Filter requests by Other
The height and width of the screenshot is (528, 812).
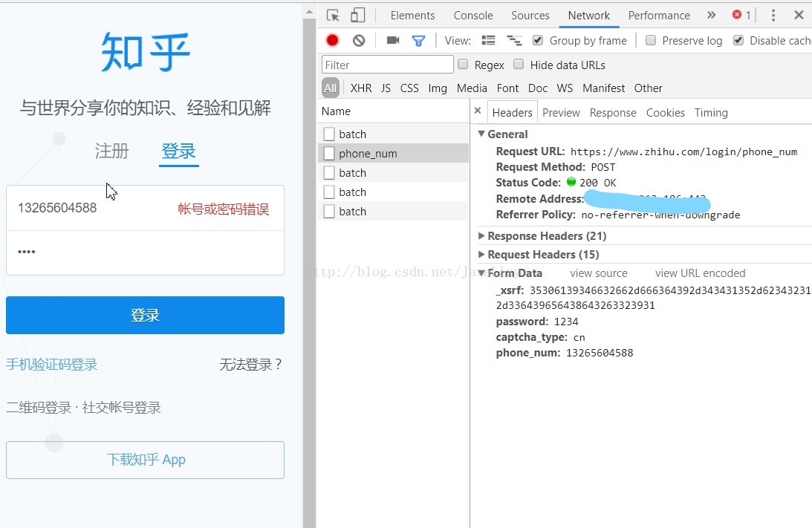[x=648, y=88]
